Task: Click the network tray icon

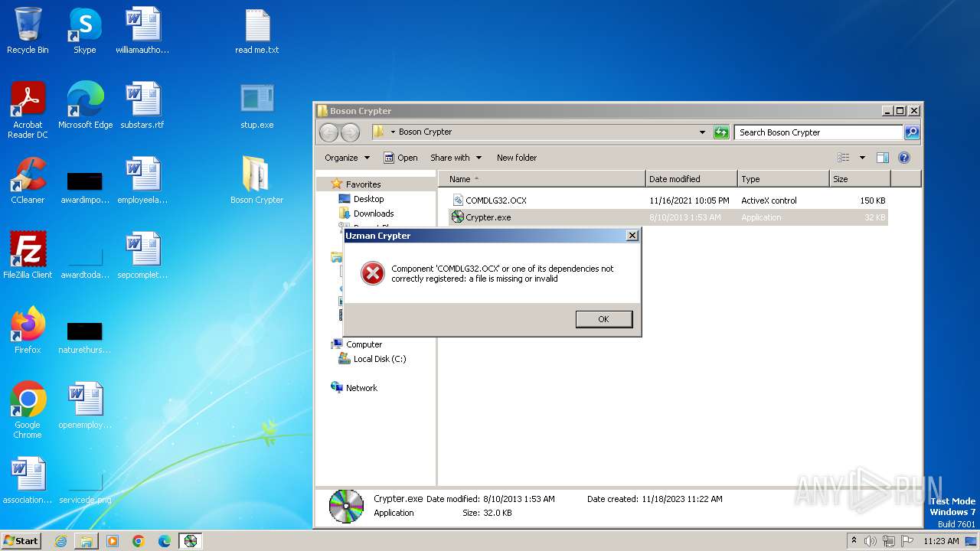Action: [x=889, y=541]
